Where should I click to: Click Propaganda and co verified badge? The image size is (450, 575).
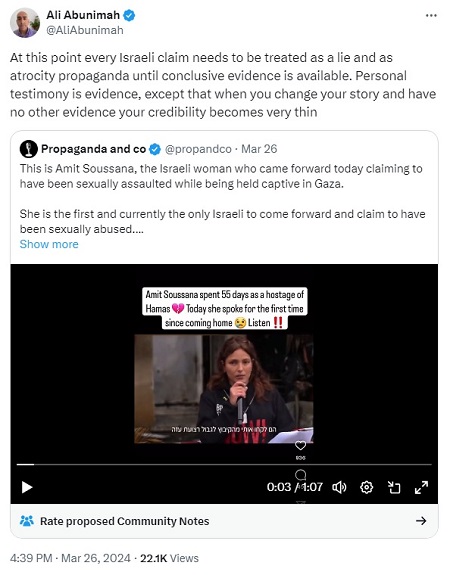pyautogui.click(x=155, y=149)
